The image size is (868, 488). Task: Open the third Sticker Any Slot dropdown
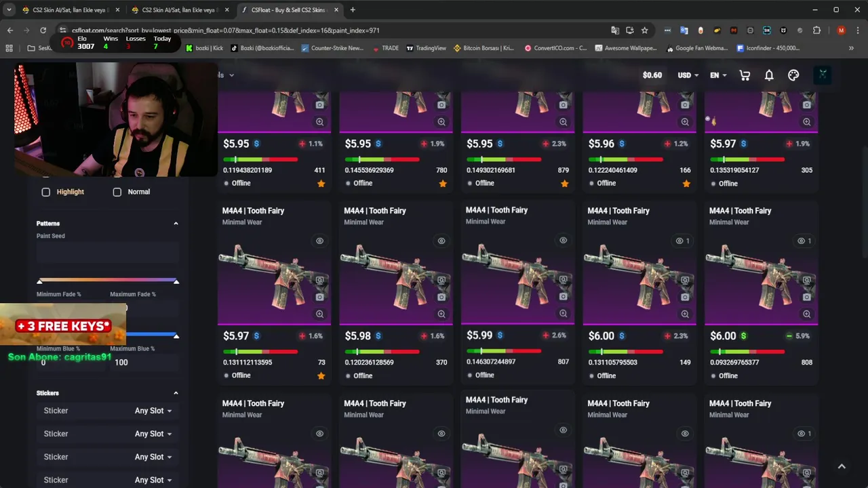tap(153, 457)
